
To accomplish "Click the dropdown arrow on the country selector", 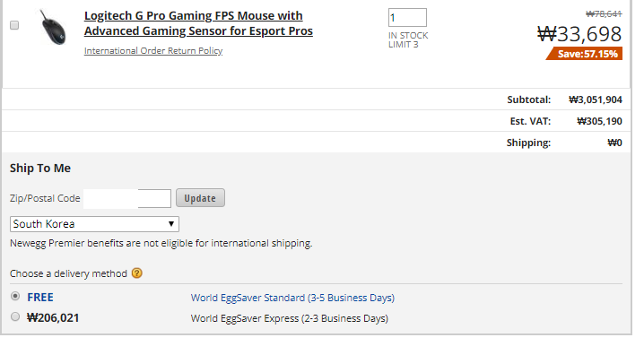I will coord(170,224).
